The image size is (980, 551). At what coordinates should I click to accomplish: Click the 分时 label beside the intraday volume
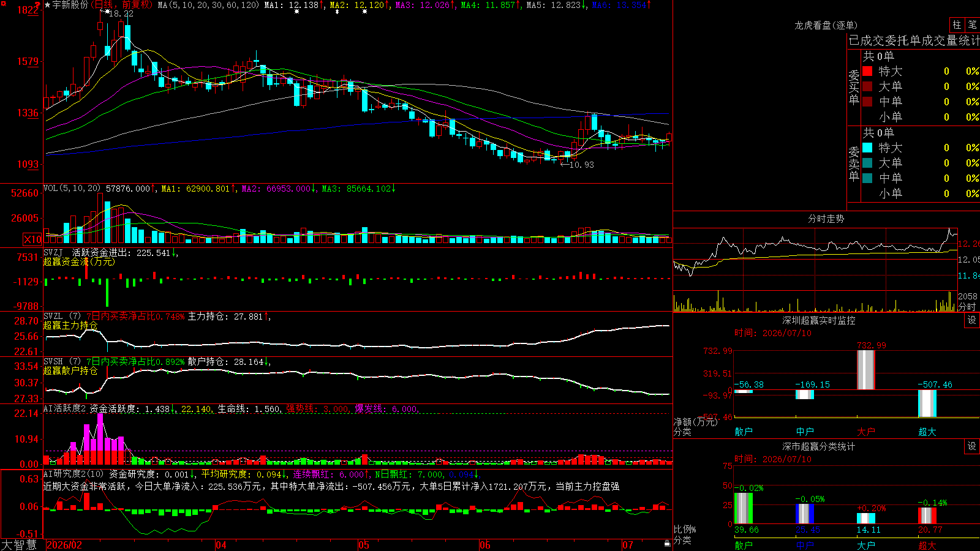click(967, 307)
